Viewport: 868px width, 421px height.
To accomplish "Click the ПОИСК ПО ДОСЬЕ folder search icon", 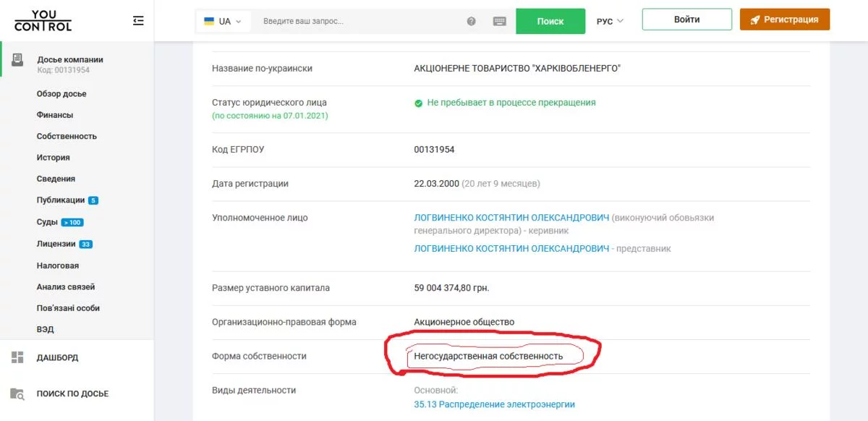I will point(17,394).
